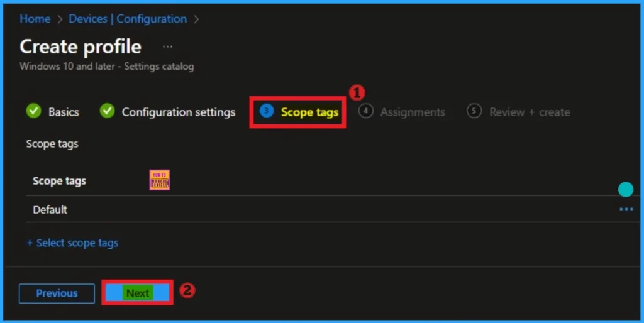Click the step 4 circle icon
The height and width of the screenshot is (323, 644).
coord(365,111)
